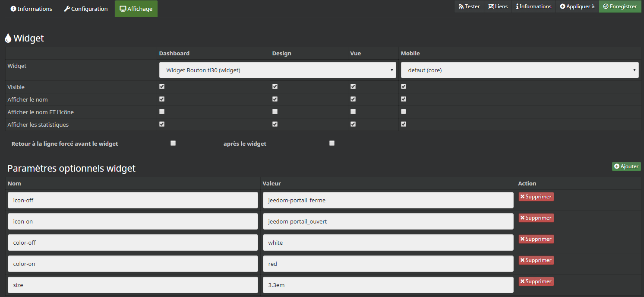Click the color-on name field
The width and height of the screenshot is (644, 297).
(133, 264)
